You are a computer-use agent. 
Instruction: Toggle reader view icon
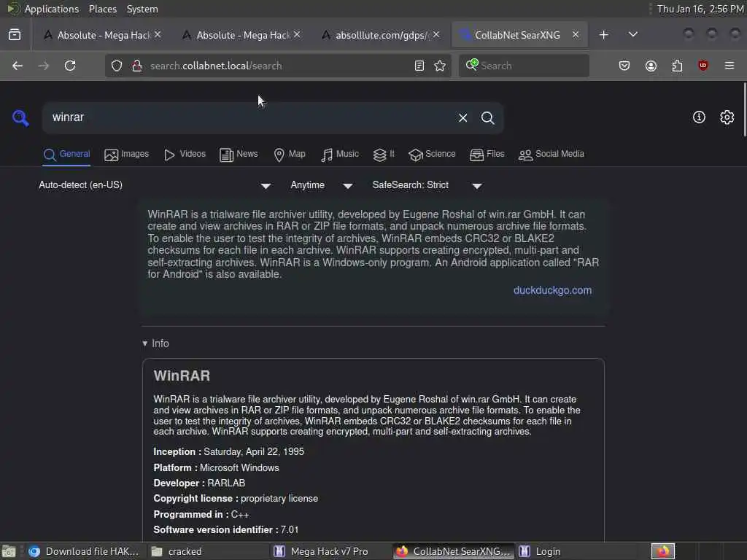[419, 66]
